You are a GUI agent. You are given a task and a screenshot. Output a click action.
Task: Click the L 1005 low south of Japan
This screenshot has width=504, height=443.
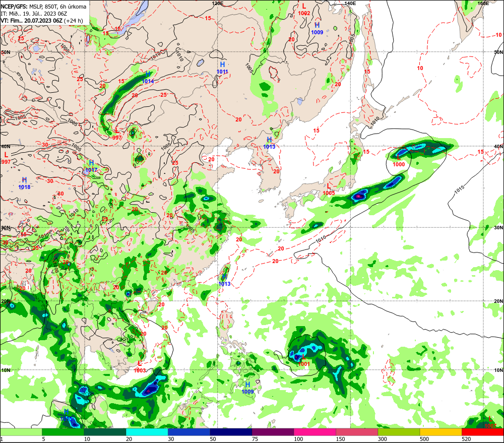[329, 189]
